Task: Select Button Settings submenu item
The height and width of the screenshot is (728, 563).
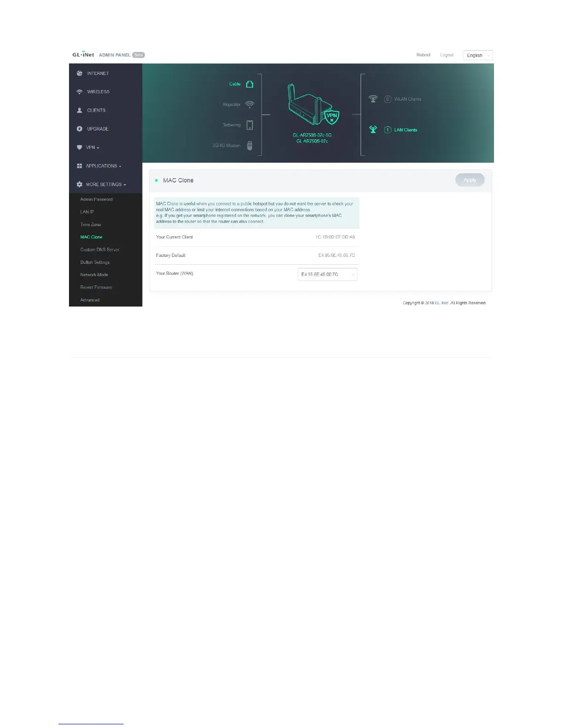Action: coord(95,262)
